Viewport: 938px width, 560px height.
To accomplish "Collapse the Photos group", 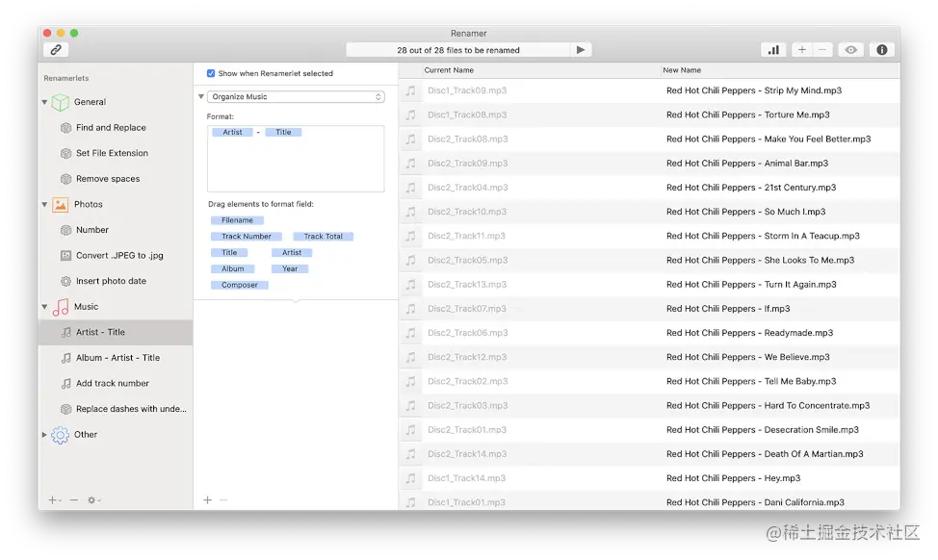I will coord(45,204).
